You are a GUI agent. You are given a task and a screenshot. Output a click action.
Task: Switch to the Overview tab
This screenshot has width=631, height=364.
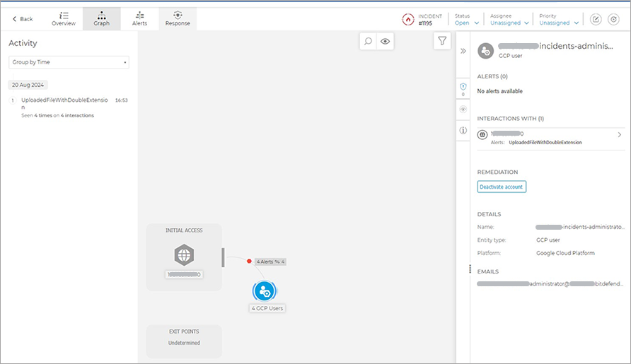tap(64, 18)
